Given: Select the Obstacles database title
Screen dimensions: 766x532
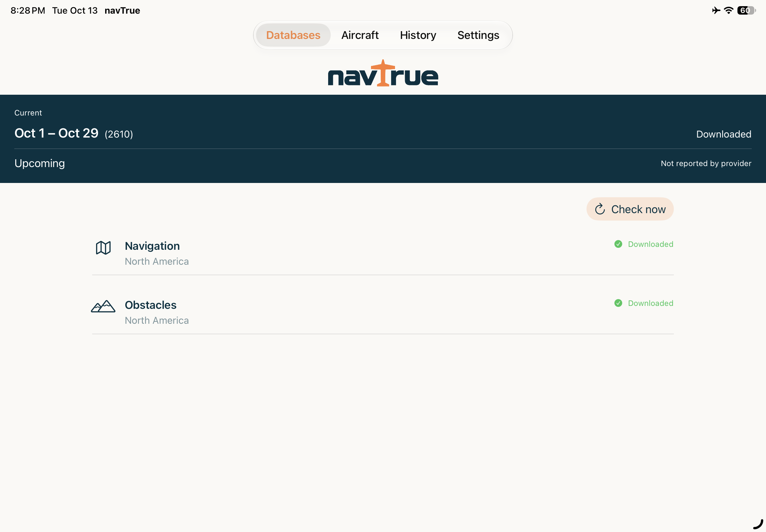Looking at the screenshot, I should 150,305.
